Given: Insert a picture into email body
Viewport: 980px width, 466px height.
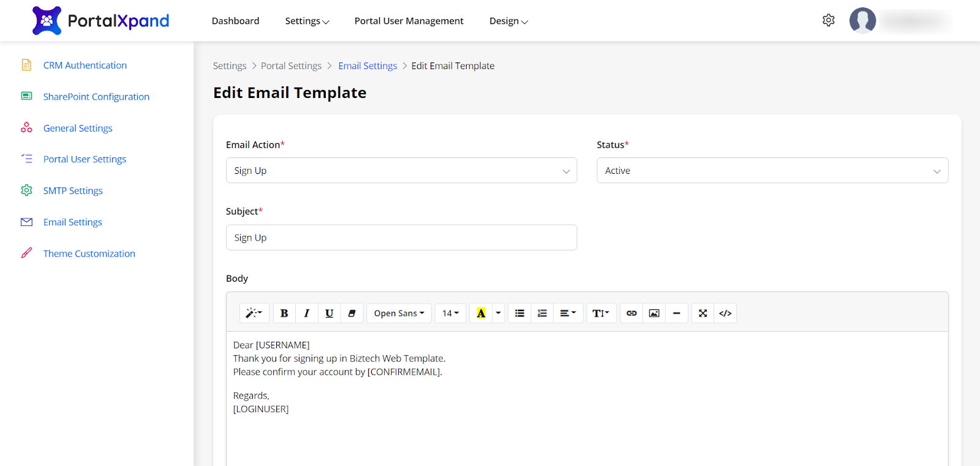Looking at the screenshot, I should pos(654,313).
